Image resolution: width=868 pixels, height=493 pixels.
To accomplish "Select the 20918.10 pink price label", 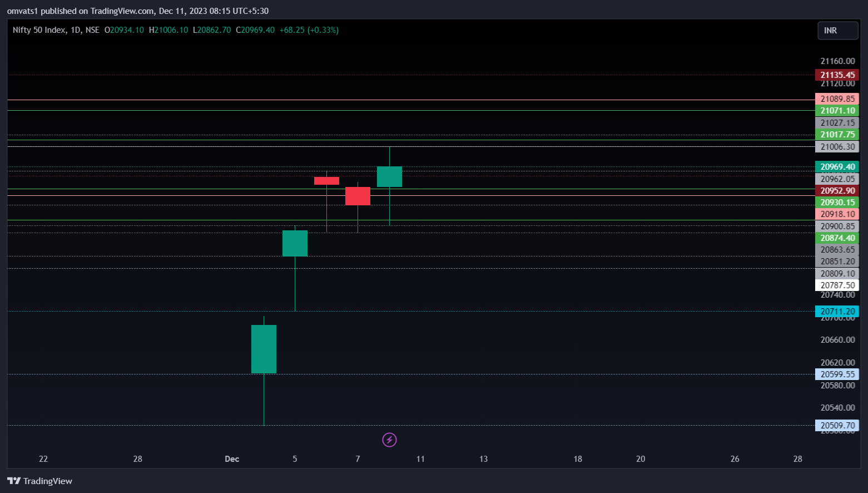I will 837,214.
